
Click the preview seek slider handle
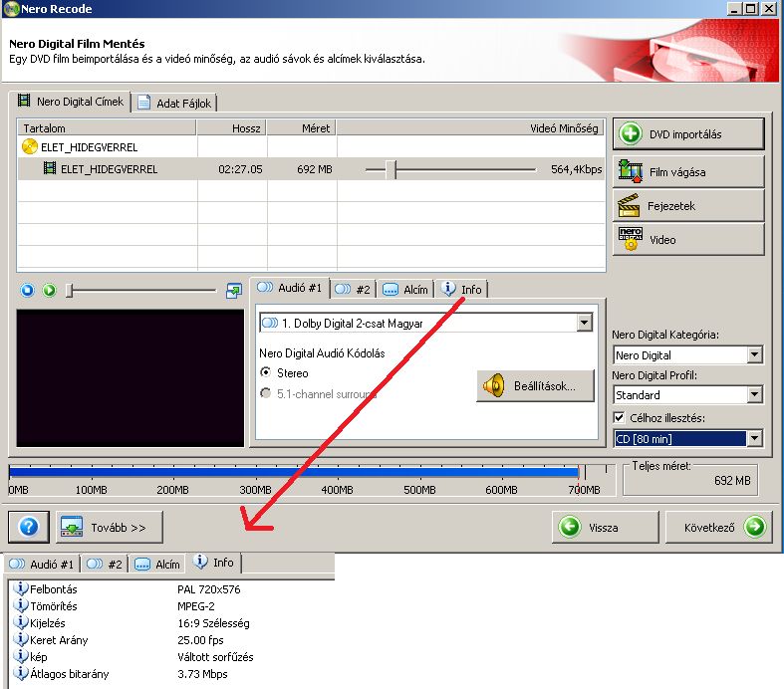point(70,291)
